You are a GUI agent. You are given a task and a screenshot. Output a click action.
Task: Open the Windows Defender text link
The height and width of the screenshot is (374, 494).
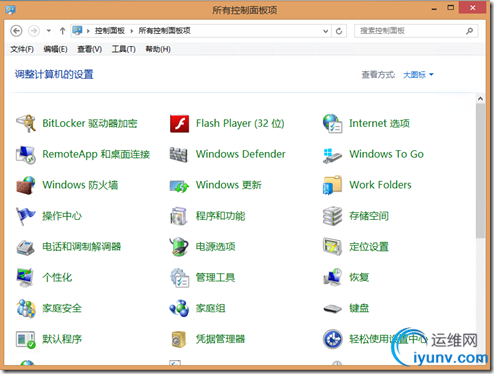coord(241,154)
